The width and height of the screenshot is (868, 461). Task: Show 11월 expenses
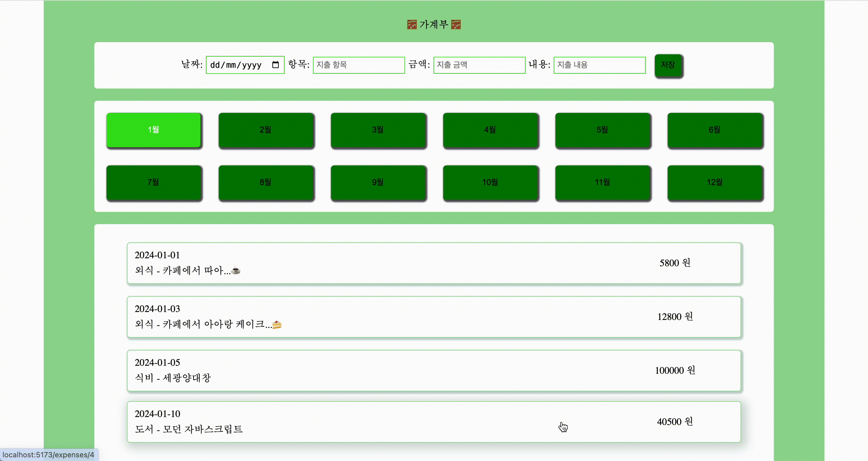(x=603, y=183)
